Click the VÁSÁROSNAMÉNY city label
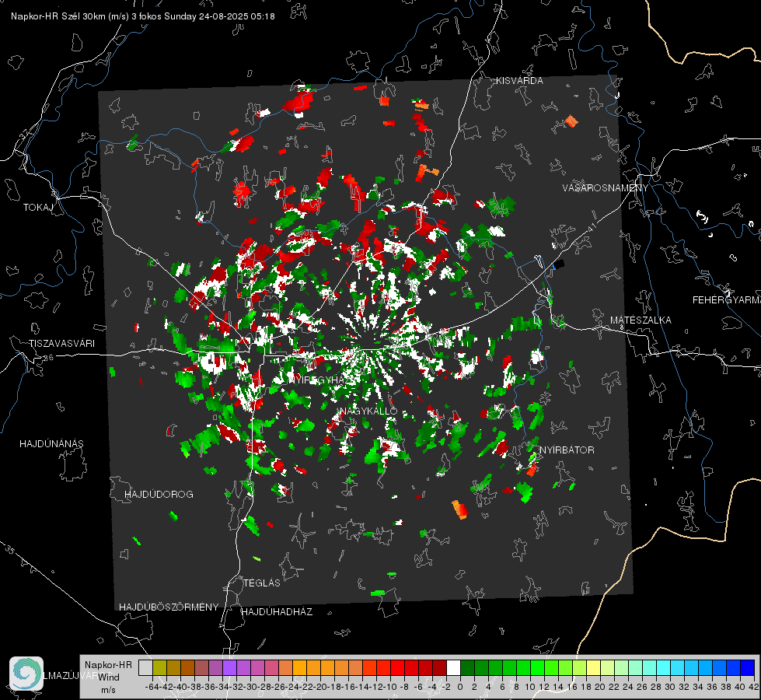Screen dimensions: 761x700 click(606, 188)
